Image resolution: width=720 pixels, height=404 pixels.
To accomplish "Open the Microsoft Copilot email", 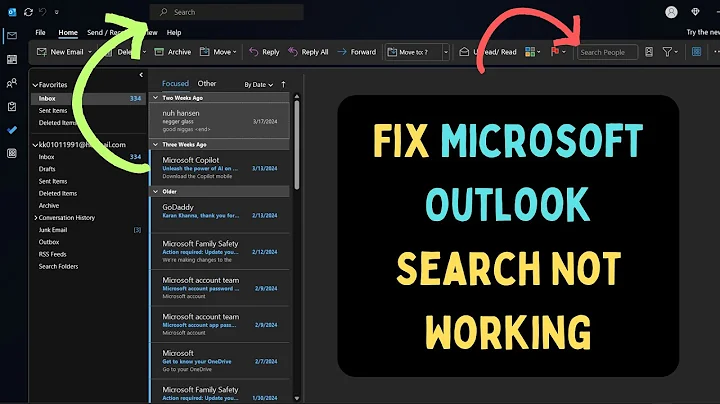I will coord(219,168).
